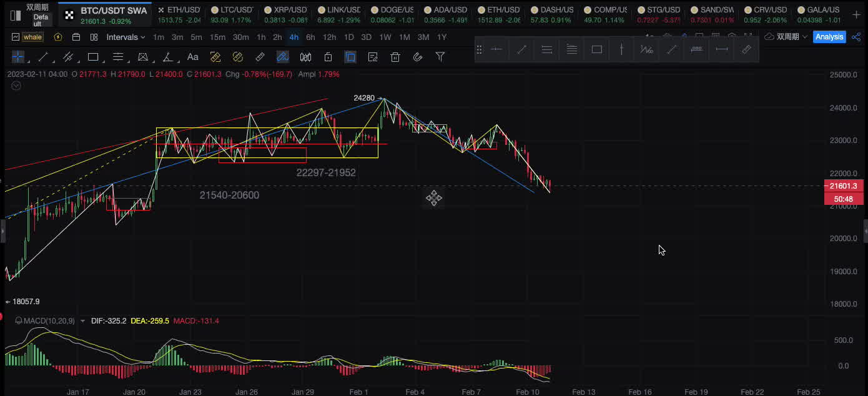This screenshot has width=868, height=396.
Task: Open the funnel filter icon
Action: tap(440, 57)
